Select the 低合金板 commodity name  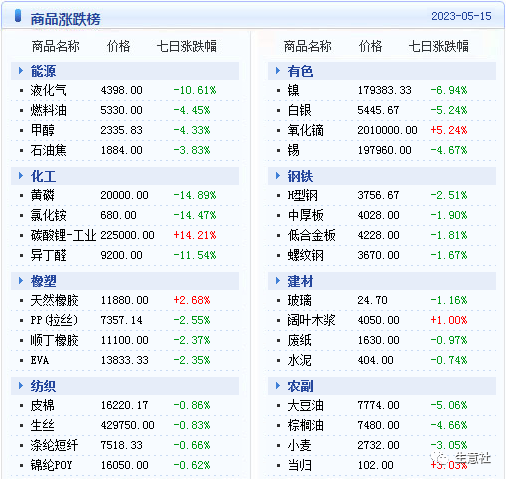point(311,235)
